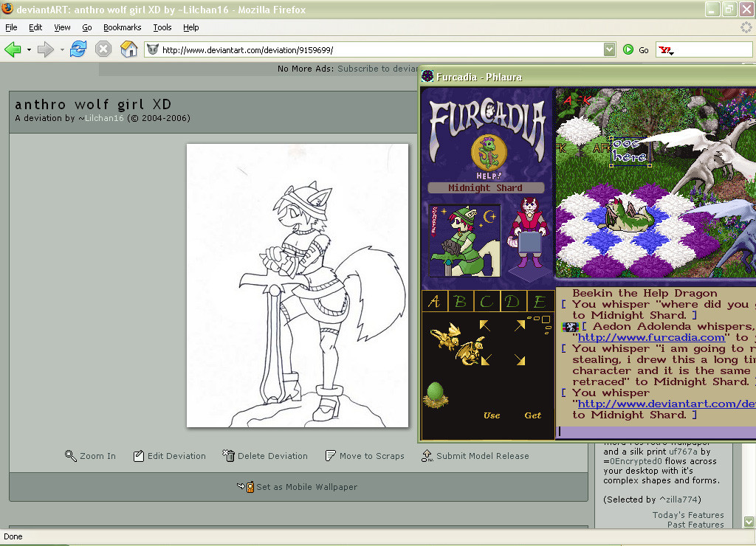Click Firefox's green Back arrow

point(13,49)
